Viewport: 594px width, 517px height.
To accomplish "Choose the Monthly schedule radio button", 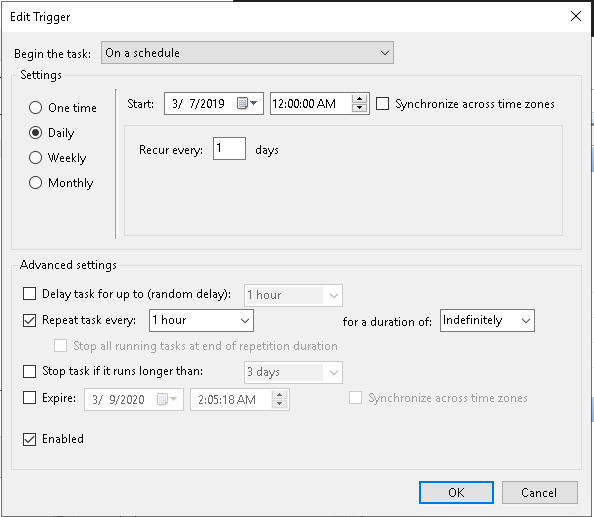I will click(35, 183).
